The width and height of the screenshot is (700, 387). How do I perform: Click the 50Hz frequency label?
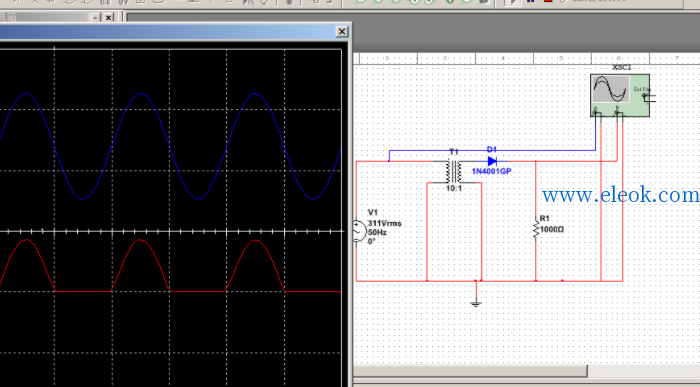click(377, 233)
